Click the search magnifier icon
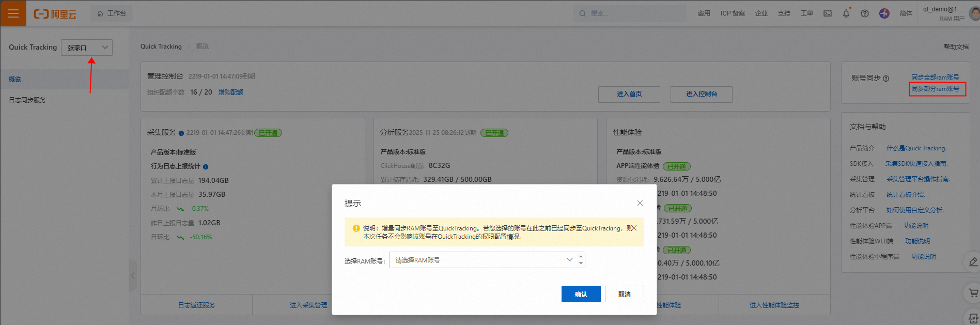 (x=583, y=13)
